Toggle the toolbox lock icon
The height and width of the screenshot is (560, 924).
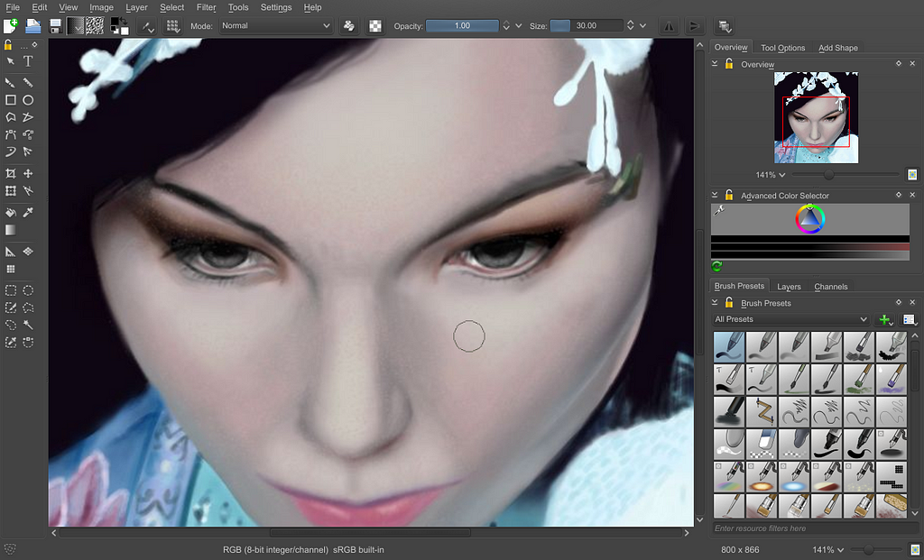click(8, 45)
